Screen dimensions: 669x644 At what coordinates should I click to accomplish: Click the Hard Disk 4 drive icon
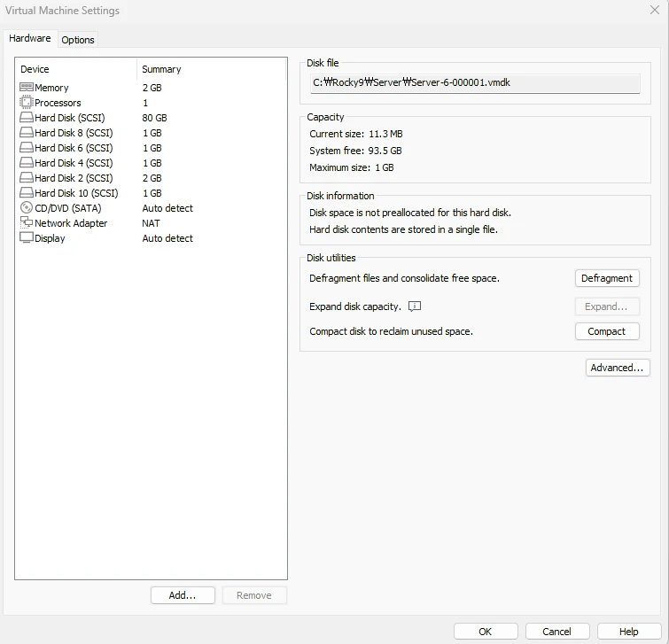(26, 162)
